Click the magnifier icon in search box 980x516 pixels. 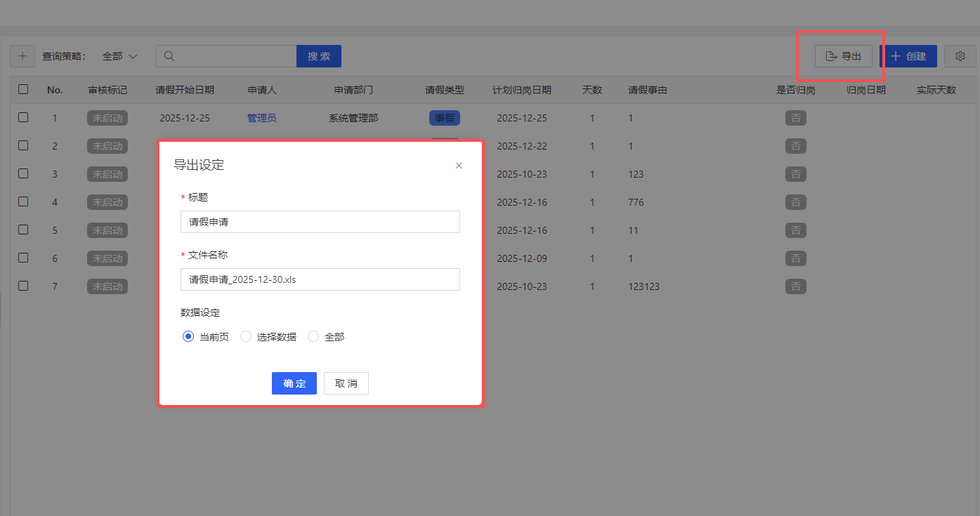click(x=169, y=56)
